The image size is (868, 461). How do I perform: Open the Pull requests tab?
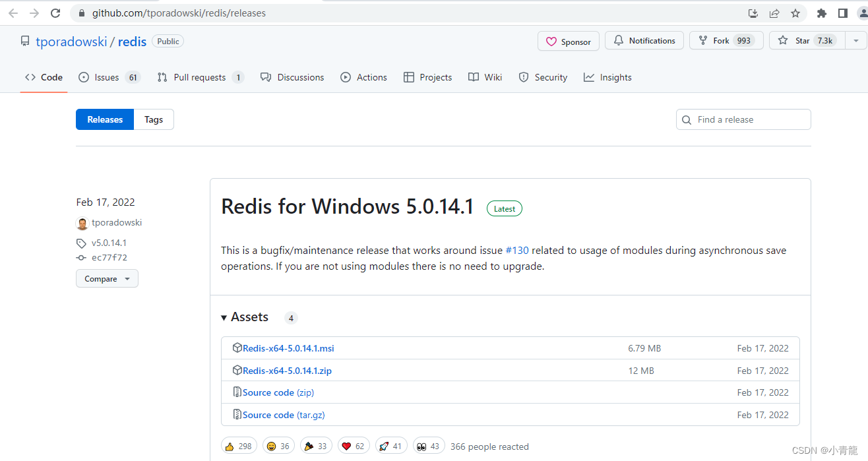coord(201,77)
